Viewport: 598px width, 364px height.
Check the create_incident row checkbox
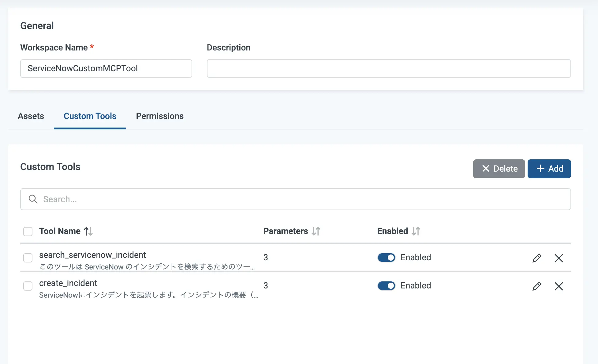(28, 286)
